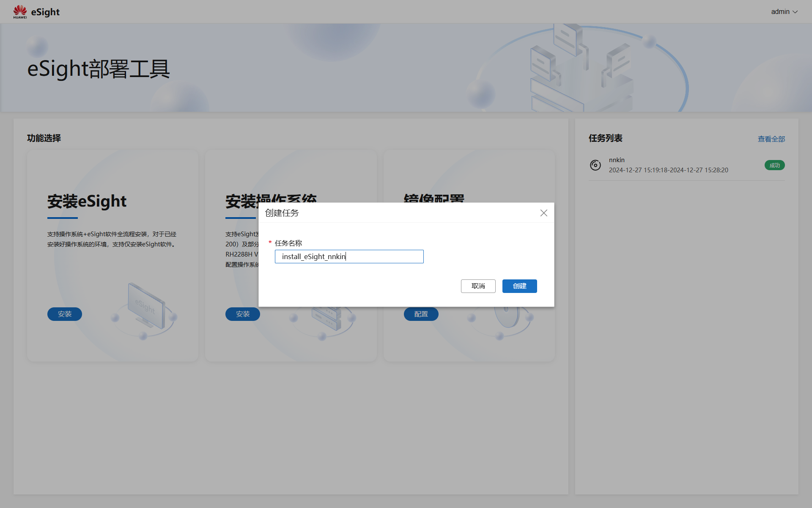Click the Huawei logo icon
812x508 pixels.
(x=20, y=11)
